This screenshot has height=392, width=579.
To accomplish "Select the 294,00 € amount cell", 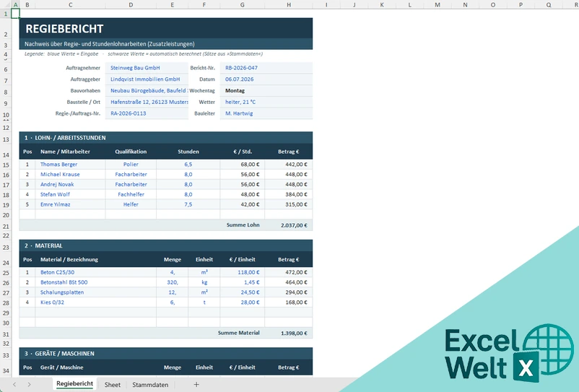I will pyautogui.click(x=289, y=292).
